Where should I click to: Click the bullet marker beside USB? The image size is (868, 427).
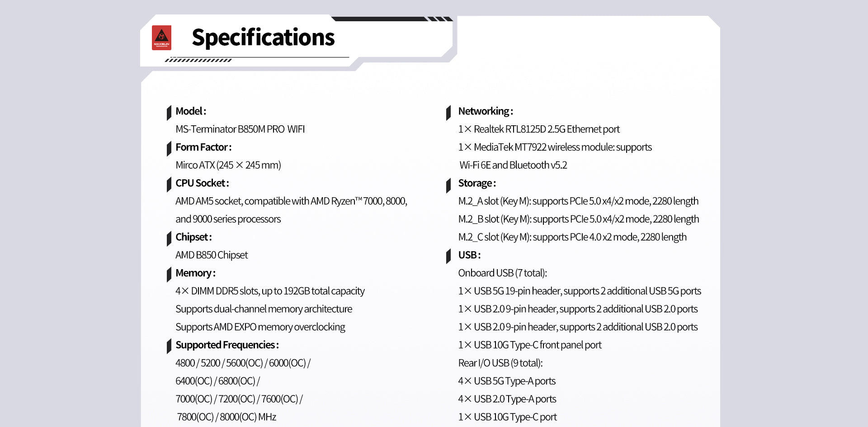pyautogui.click(x=448, y=256)
